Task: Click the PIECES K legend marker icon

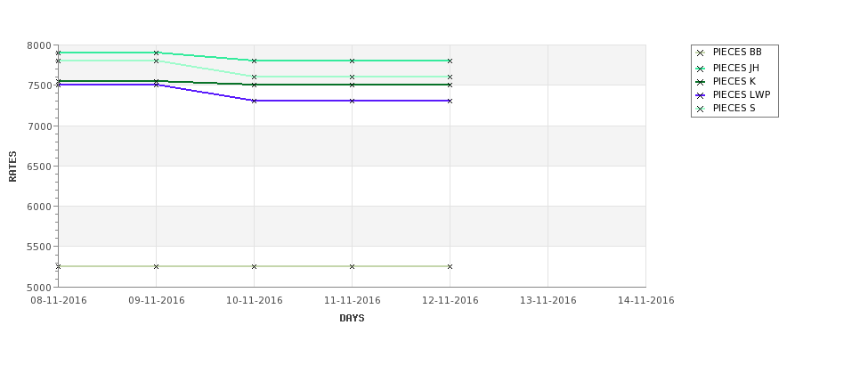Action: [x=700, y=82]
